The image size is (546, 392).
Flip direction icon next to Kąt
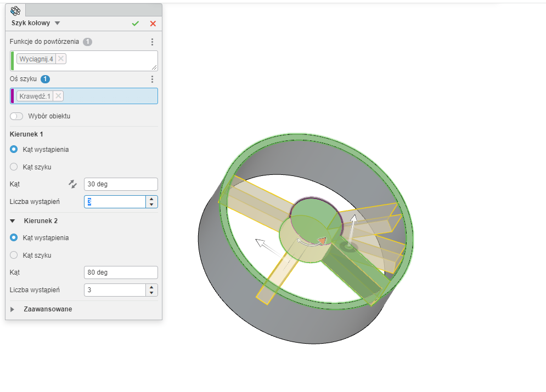click(72, 184)
